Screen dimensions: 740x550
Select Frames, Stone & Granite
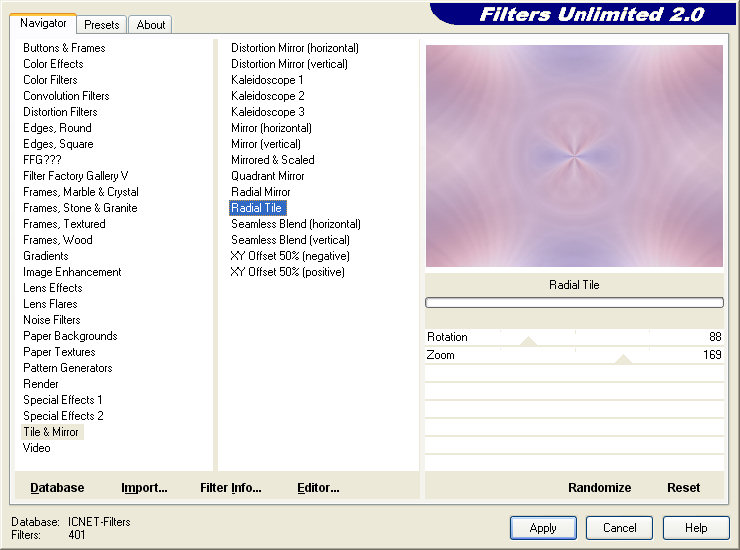80,208
